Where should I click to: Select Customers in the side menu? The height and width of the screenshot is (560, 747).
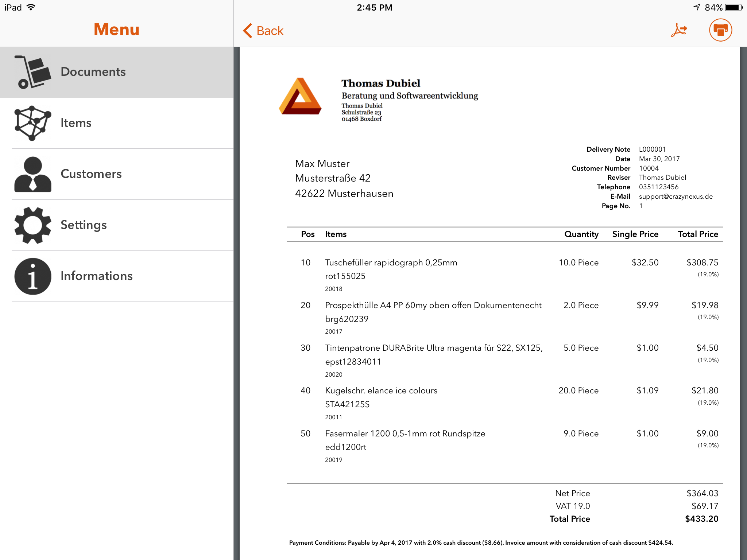(91, 174)
